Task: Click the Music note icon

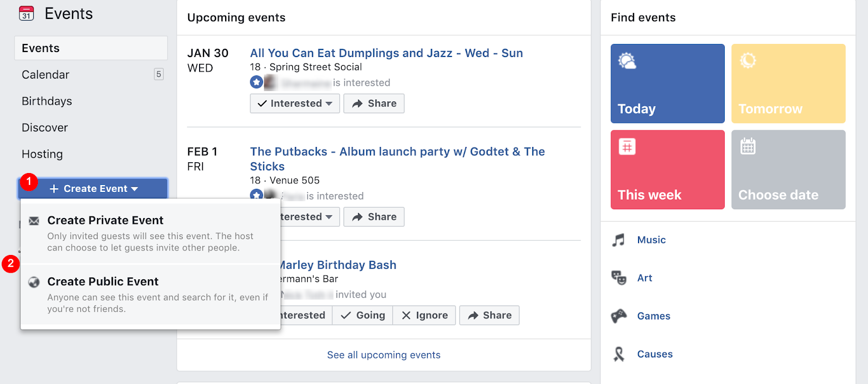Action: click(x=618, y=240)
